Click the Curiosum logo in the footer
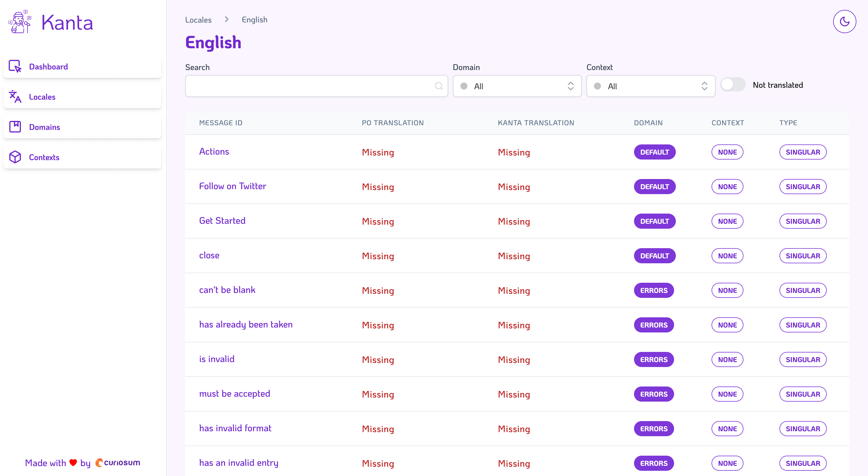Viewport: 868px width, 476px height. 117,463
